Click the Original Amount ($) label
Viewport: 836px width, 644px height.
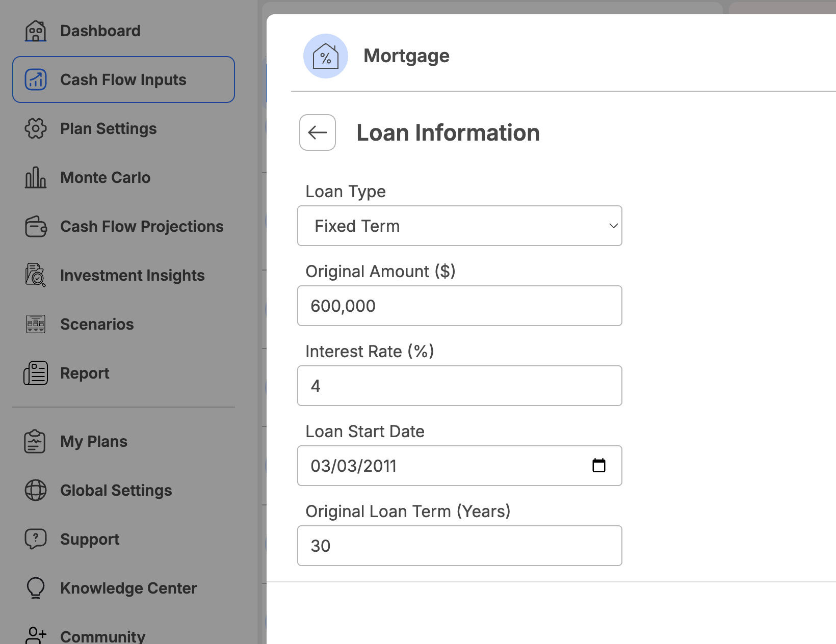pos(380,272)
